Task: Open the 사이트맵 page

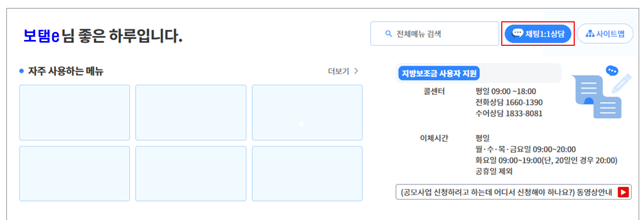Action: pos(605,34)
